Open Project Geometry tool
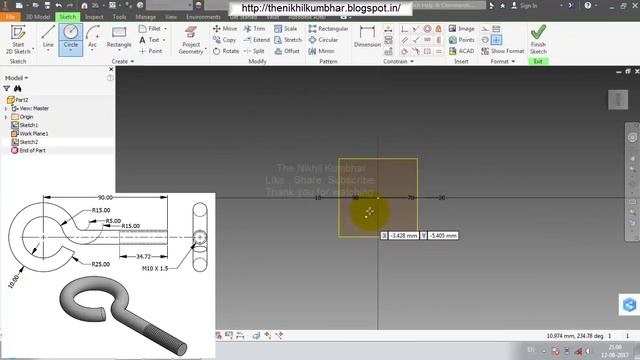The height and width of the screenshot is (360, 640). point(191,40)
